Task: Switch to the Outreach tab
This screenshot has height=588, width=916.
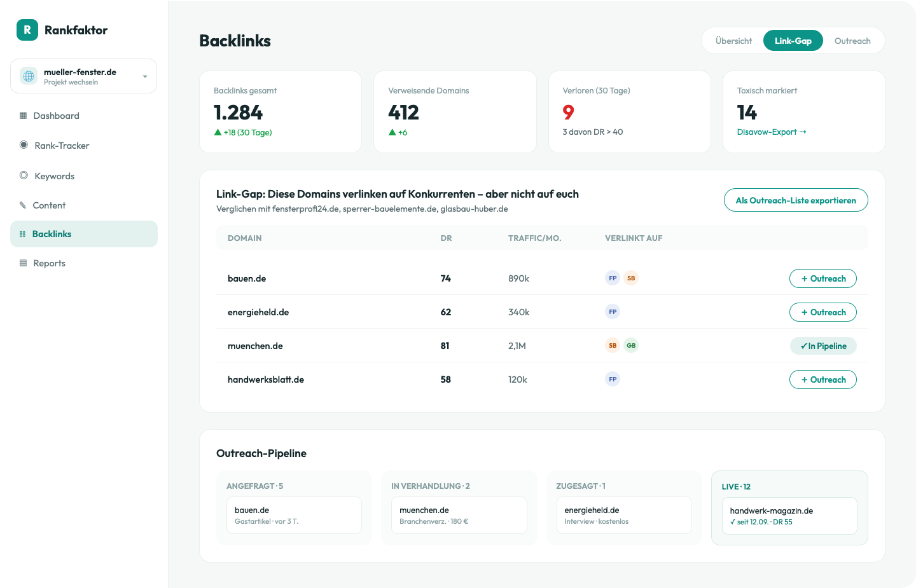Action: coord(852,41)
